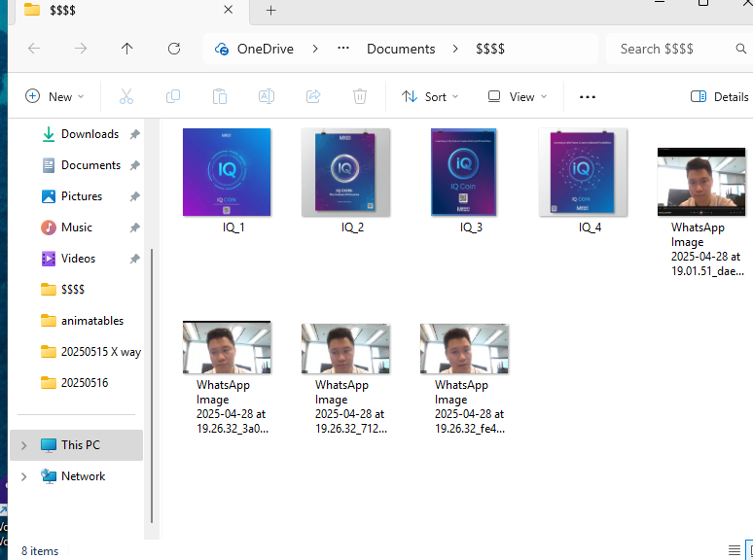Click the Delete trash icon
This screenshot has width=753, height=560.
[x=360, y=96]
